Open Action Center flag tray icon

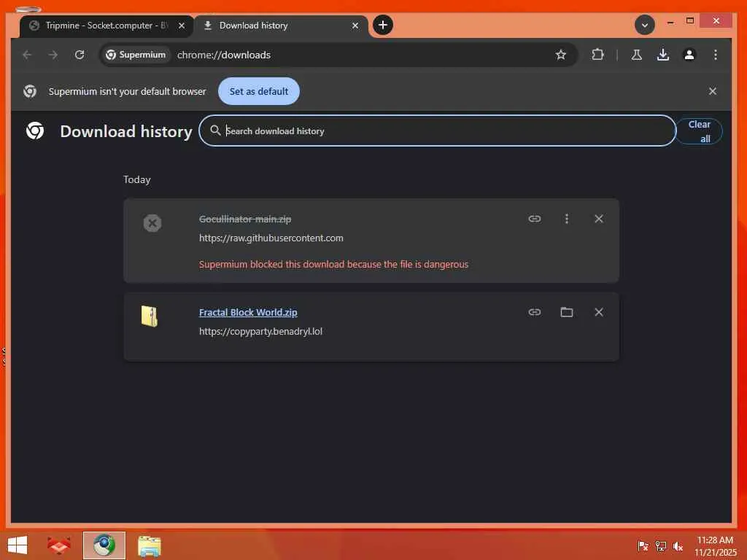pos(643,545)
